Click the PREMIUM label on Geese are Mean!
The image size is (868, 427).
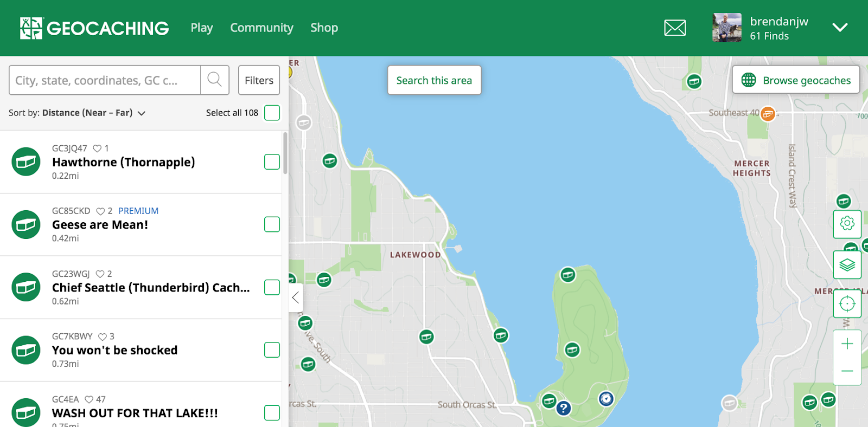pyautogui.click(x=138, y=211)
